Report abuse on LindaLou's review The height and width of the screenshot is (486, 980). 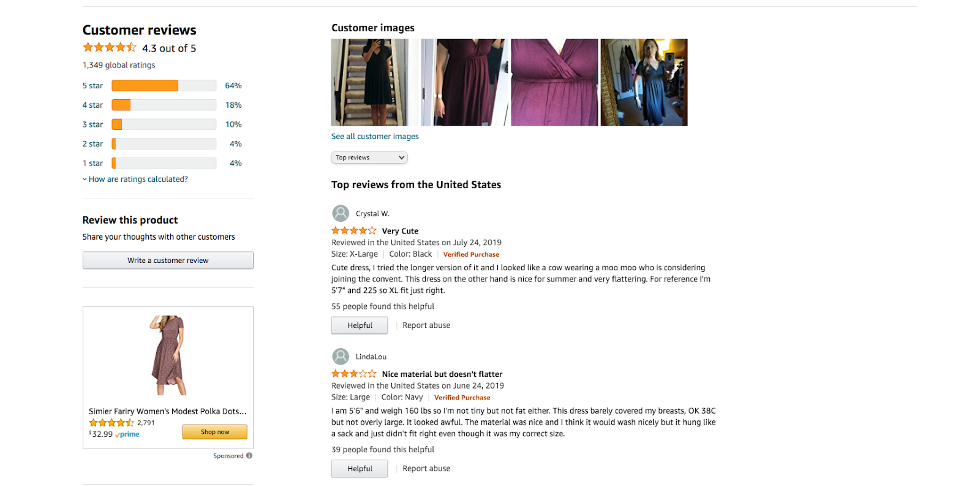pos(426,468)
